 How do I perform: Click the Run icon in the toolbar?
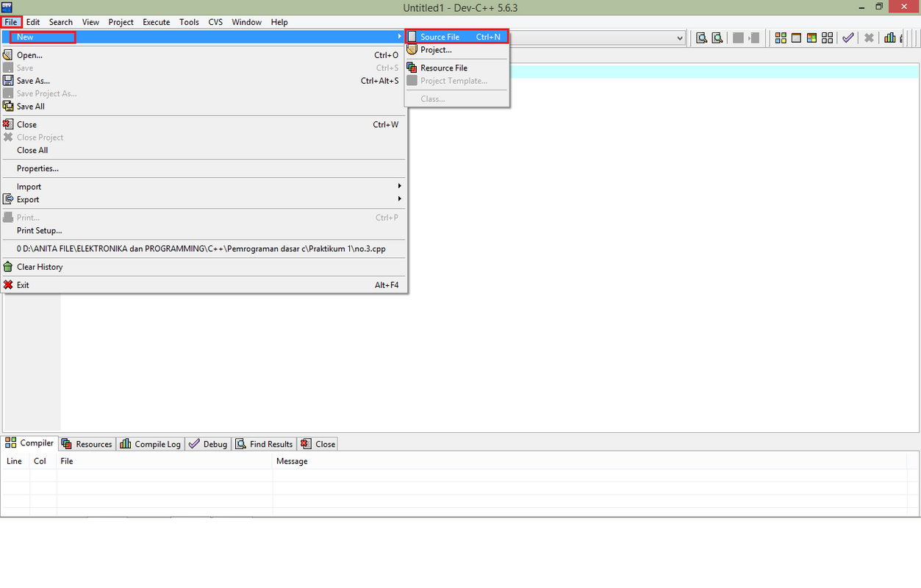point(796,38)
